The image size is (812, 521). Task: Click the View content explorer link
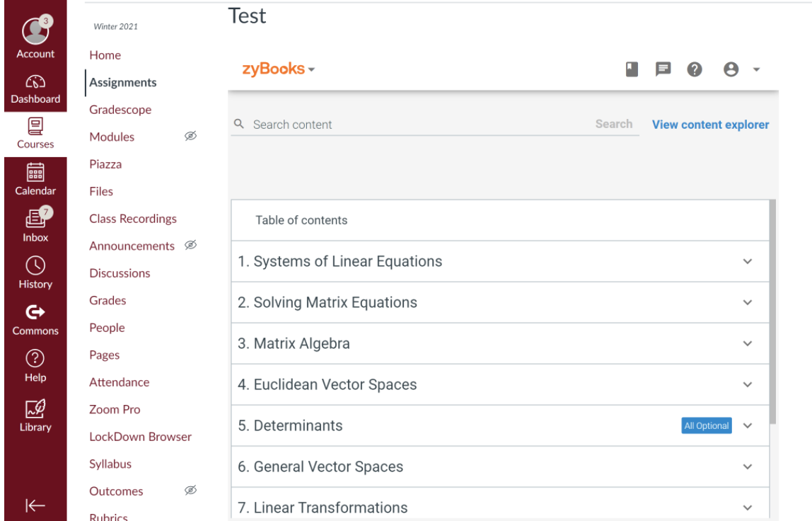[709, 123]
